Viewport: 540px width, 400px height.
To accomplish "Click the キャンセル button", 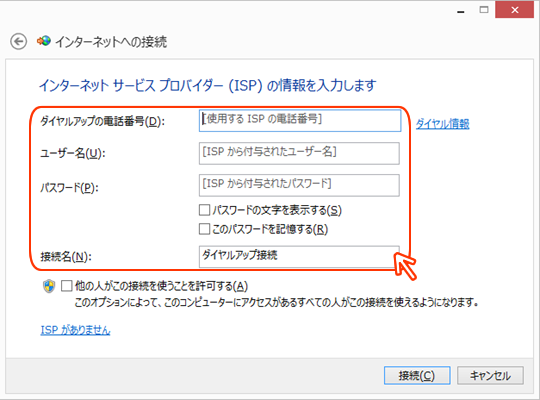I will point(490,376).
